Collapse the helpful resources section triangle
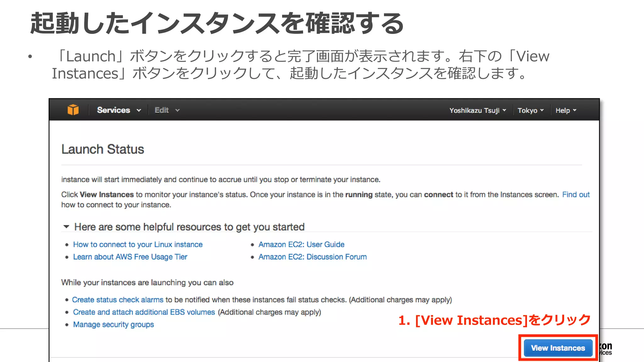 pos(66,227)
